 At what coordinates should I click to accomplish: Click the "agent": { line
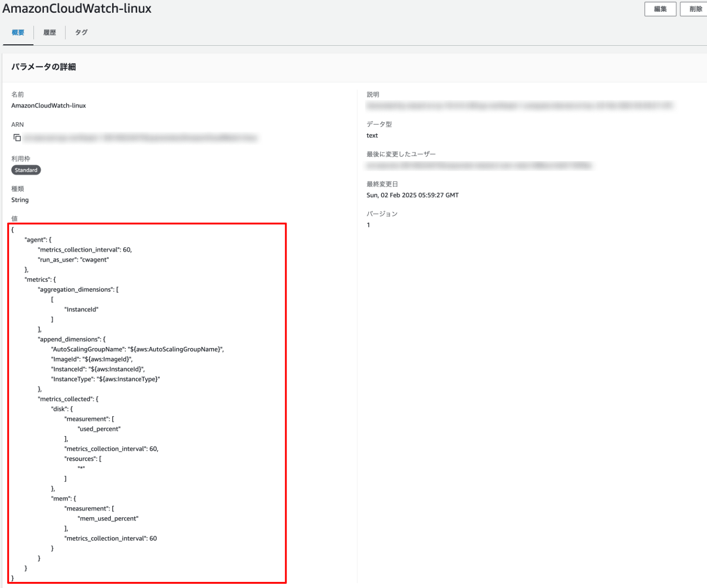click(38, 240)
